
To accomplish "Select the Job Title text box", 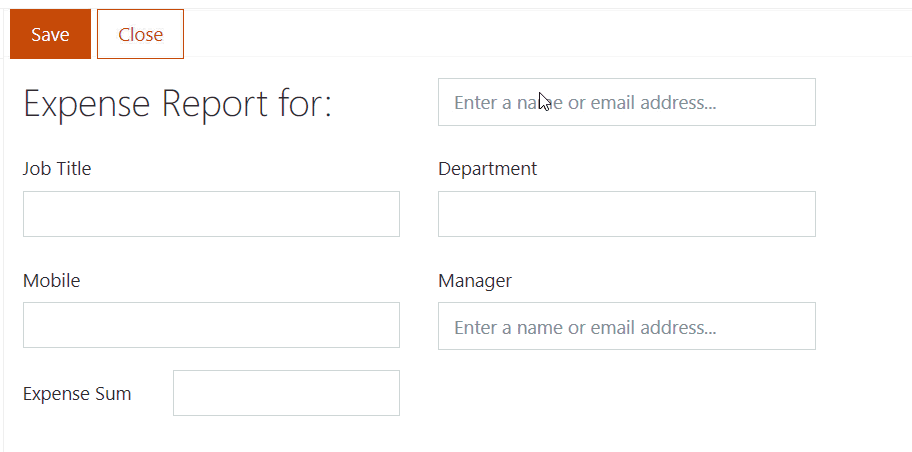I will click(x=211, y=214).
